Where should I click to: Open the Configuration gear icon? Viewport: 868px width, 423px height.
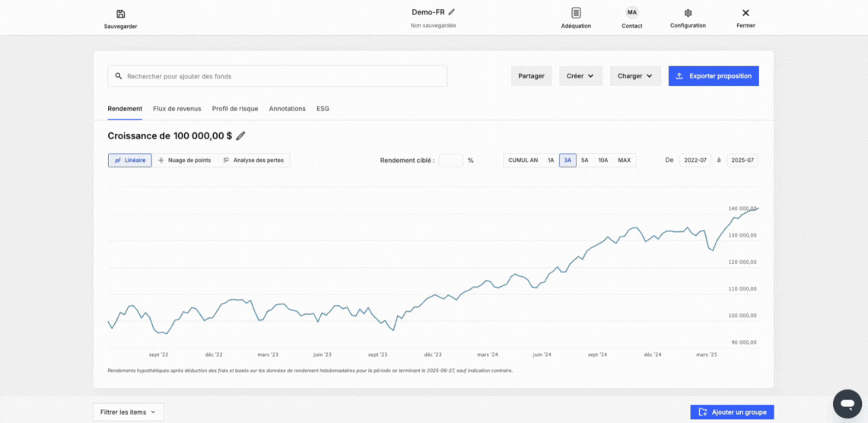(x=688, y=13)
